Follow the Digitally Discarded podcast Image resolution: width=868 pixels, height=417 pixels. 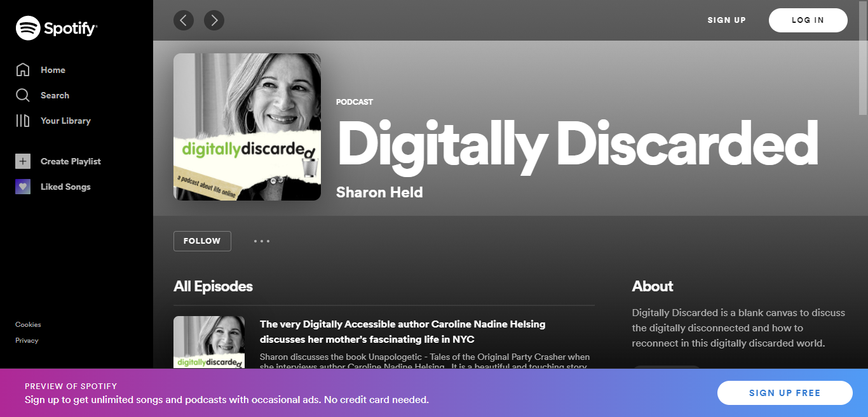[x=202, y=241]
